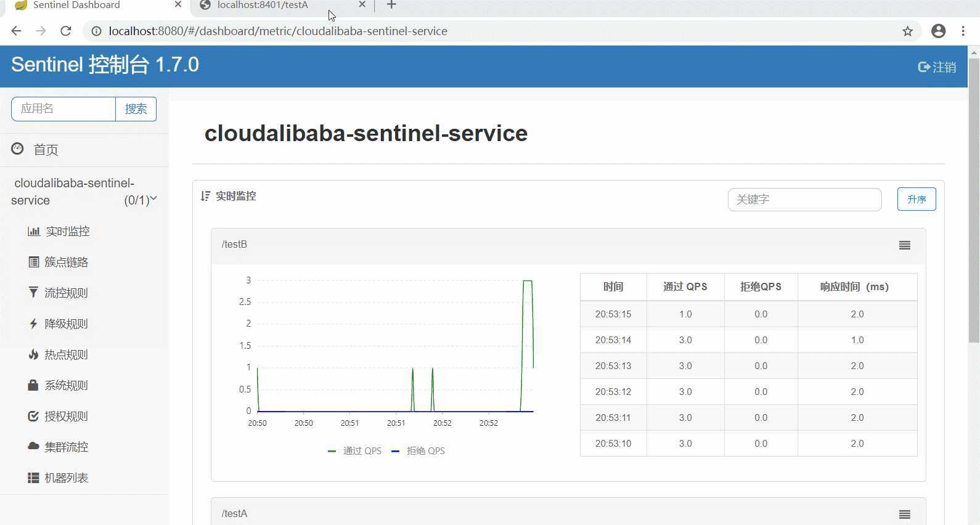Click the 簇点链路 list icon
Image resolution: width=980 pixels, height=525 pixels.
pos(33,262)
